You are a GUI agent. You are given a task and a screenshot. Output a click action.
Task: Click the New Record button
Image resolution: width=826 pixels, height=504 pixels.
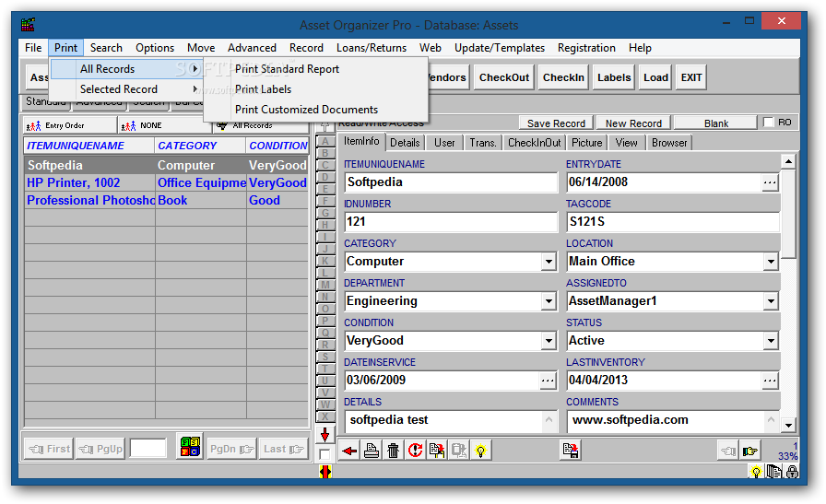pyautogui.click(x=633, y=123)
